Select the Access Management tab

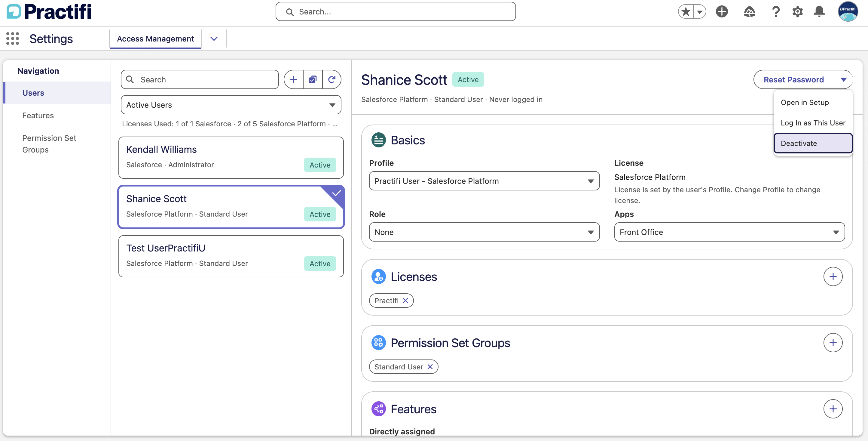(x=155, y=39)
